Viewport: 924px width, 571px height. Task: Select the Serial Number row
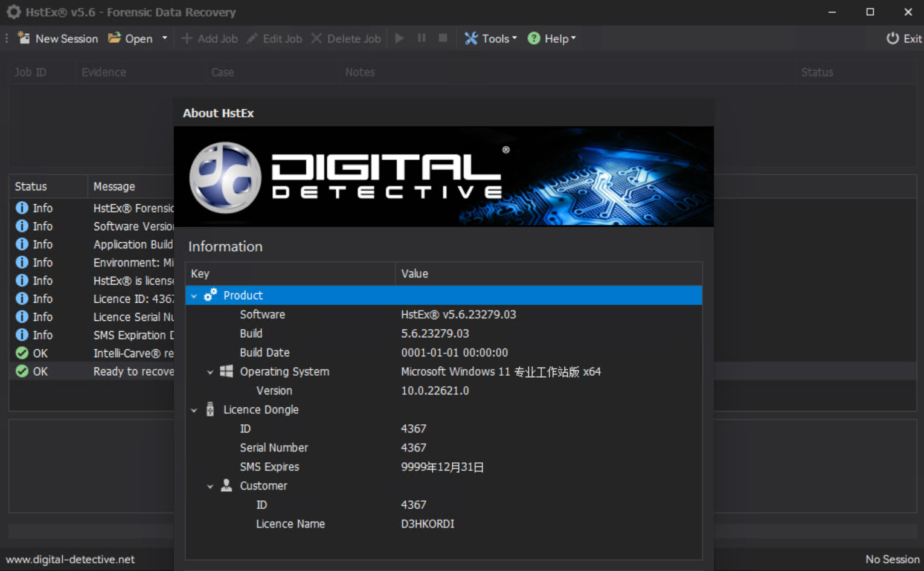[444, 448]
